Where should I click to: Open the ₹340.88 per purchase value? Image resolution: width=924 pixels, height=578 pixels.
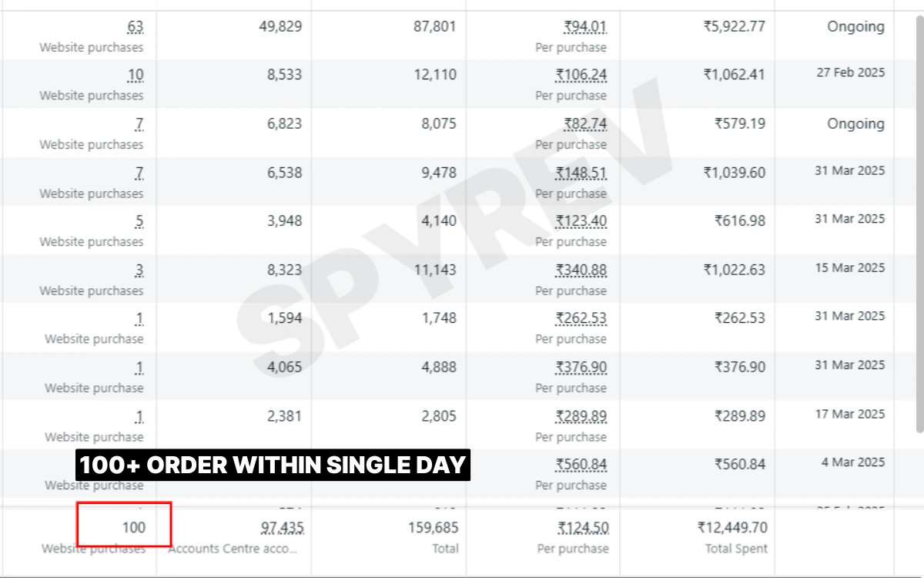tap(581, 271)
